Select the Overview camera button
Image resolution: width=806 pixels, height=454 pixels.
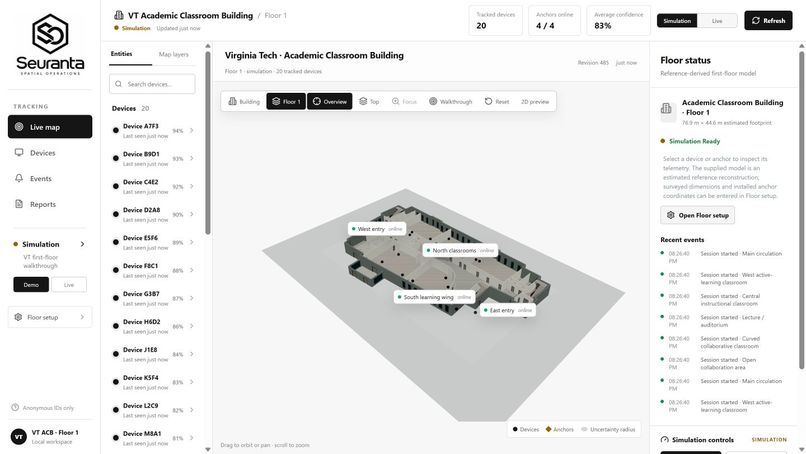pos(329,101)
